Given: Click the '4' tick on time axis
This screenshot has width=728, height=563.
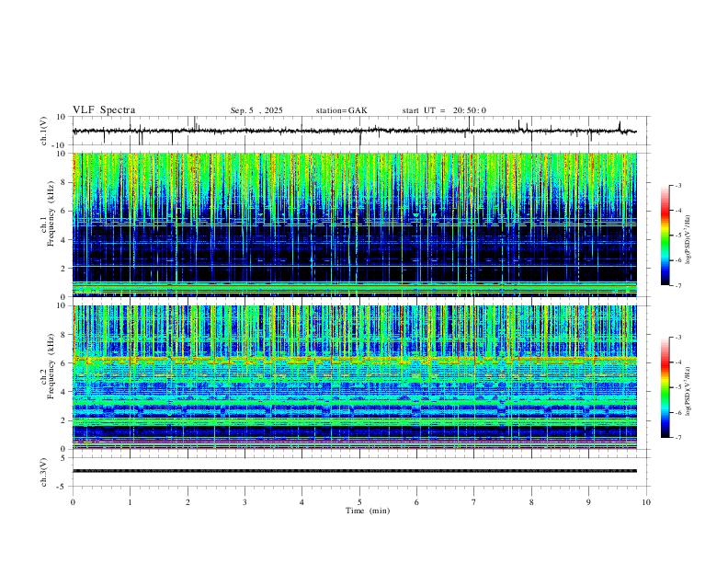Looking at the screenshot, I should (301, 502).
